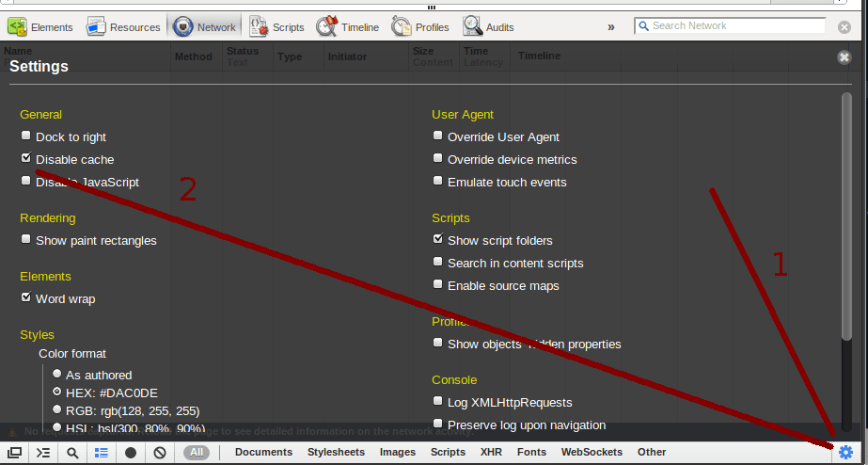This screenshot has width=868, height=465.
Task: Open the Scripts panel
Action: (x=276, y=26)
